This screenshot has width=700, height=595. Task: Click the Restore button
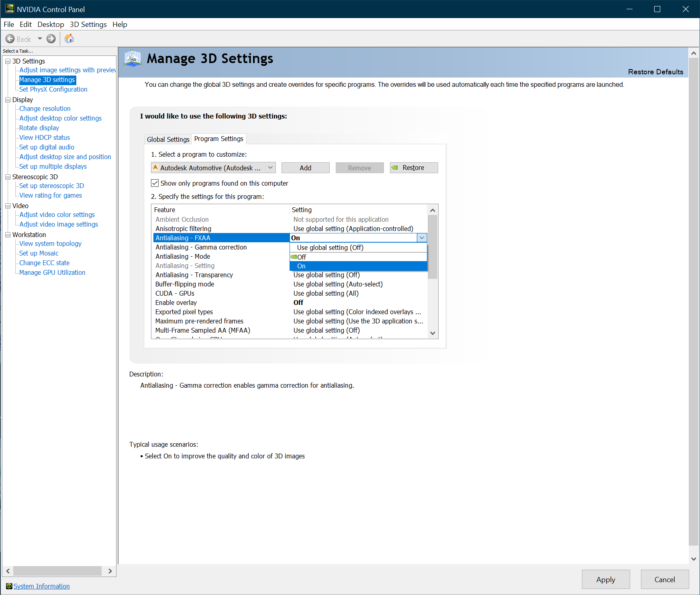pyautogui.click(x=414, y=168)
